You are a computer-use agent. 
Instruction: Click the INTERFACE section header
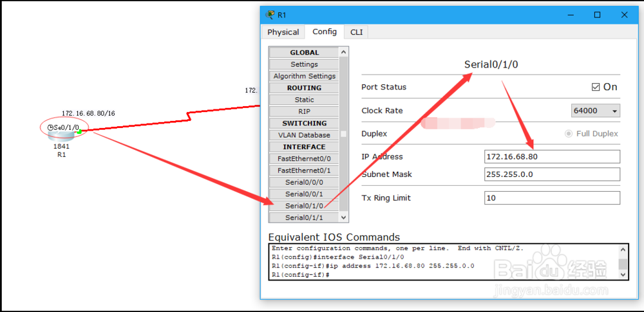coord(304,147)
